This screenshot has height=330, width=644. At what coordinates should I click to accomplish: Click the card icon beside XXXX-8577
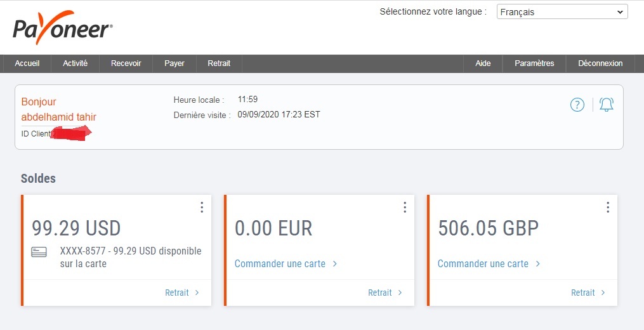pos(39,252)
